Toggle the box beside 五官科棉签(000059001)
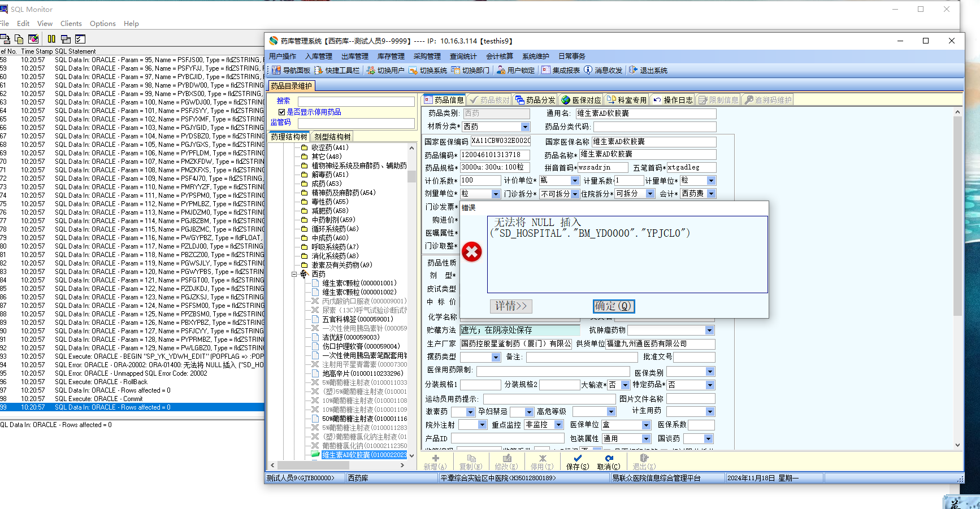Screen dimensions: 980x509 315,319
